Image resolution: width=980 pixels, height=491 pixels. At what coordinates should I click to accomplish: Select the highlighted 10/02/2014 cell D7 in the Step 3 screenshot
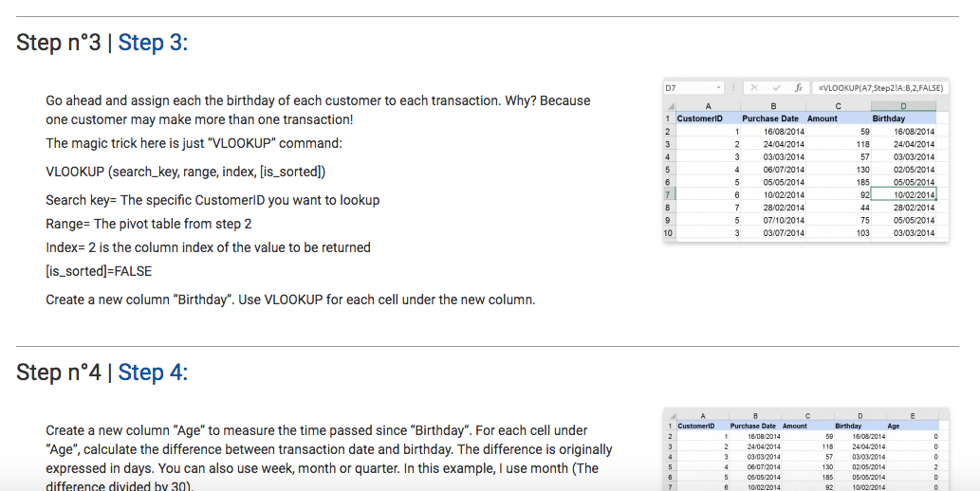point(904,195)
